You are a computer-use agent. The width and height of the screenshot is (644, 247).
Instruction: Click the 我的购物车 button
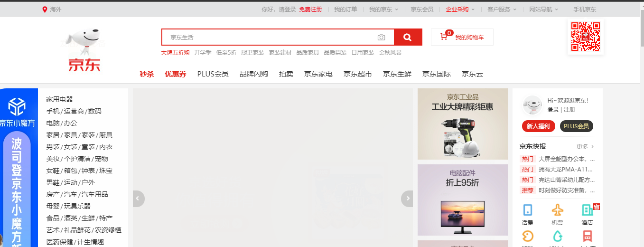462,37
